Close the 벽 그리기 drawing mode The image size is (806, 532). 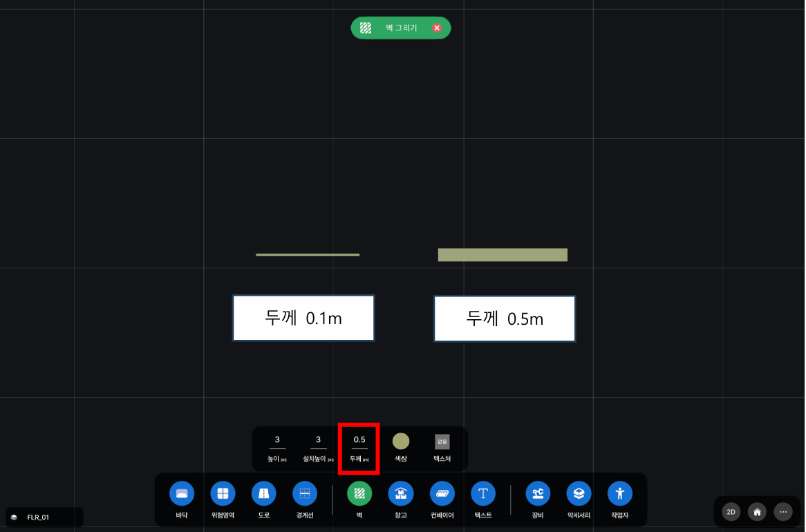437,28
